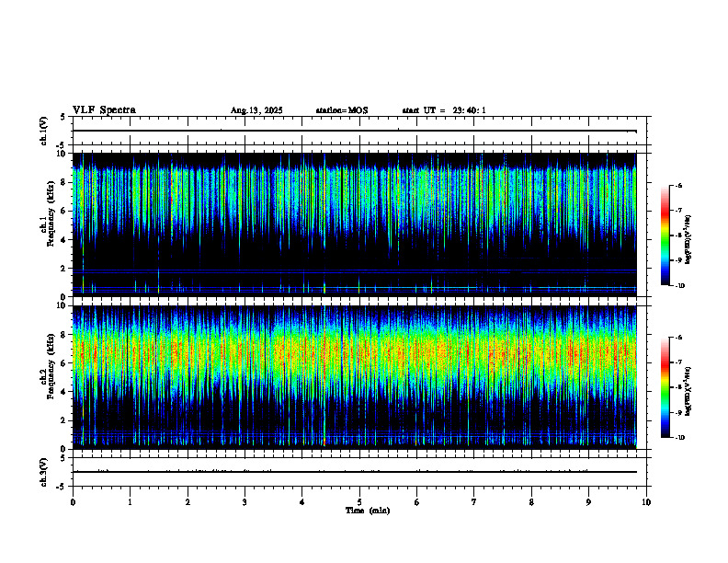The height and width of the screenshot is (563, 728).
Task: Click inside the ch.2 spectrogram plot
Action: tap(354, 377)
